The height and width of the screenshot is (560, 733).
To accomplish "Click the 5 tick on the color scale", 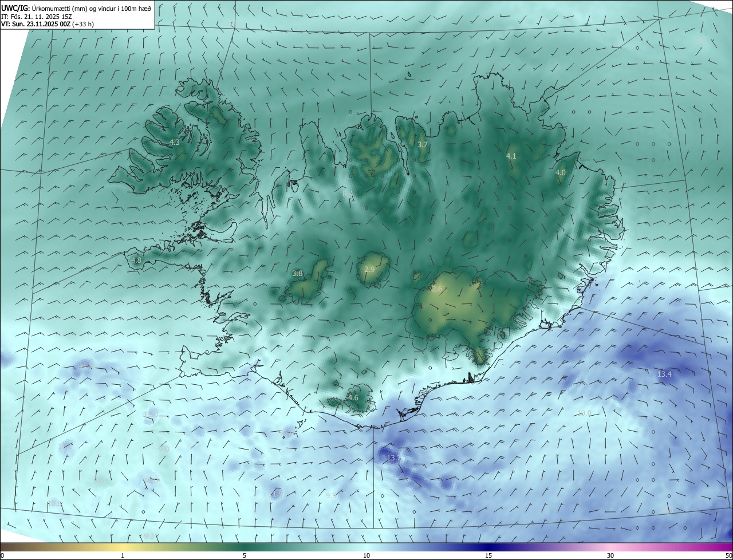I will 245,555.
